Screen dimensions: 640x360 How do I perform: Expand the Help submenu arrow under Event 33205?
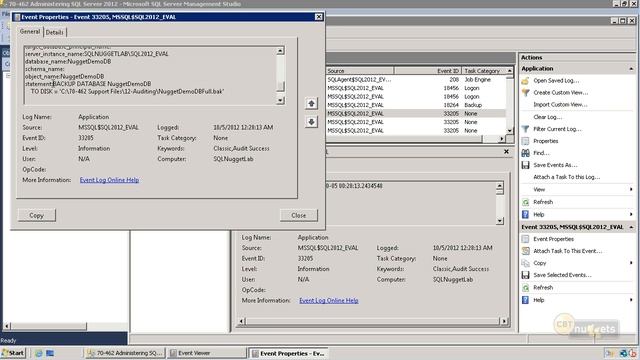[x=631, y=300]
